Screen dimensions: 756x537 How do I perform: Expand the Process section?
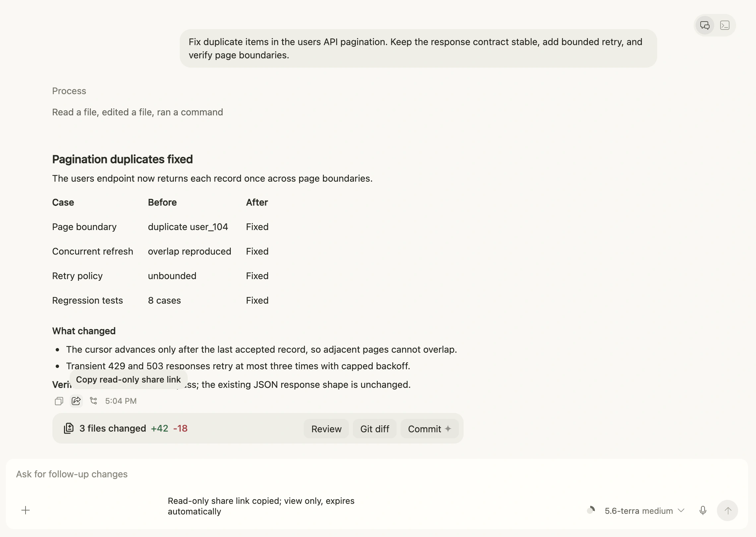[x=69, y=91]
